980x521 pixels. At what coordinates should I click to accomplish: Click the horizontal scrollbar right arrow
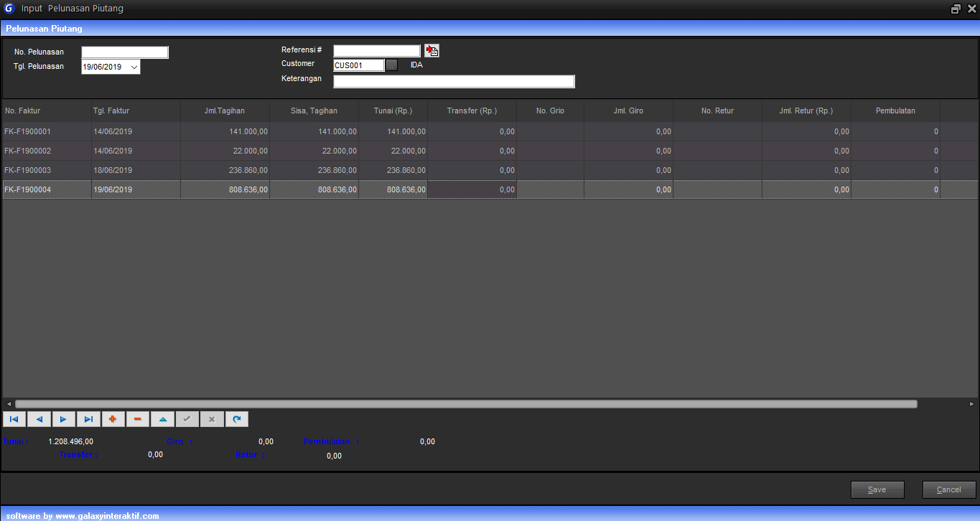point(971,404)
